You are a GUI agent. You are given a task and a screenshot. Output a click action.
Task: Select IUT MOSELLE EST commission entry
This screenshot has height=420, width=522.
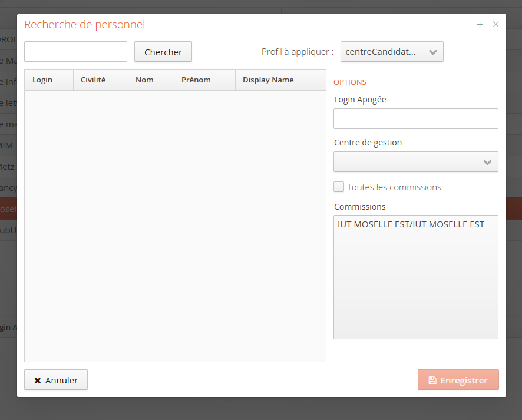click(x=411, y=224)
